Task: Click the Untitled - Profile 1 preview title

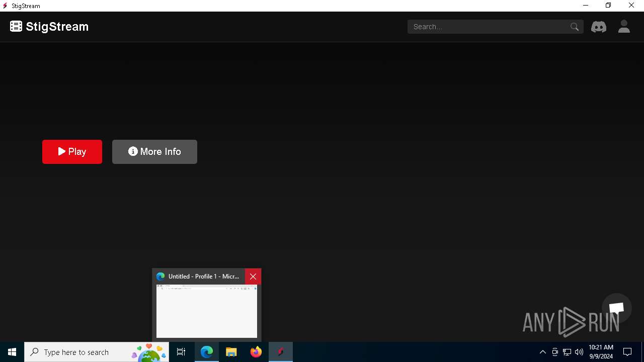Action: click(x=204, y=277)
